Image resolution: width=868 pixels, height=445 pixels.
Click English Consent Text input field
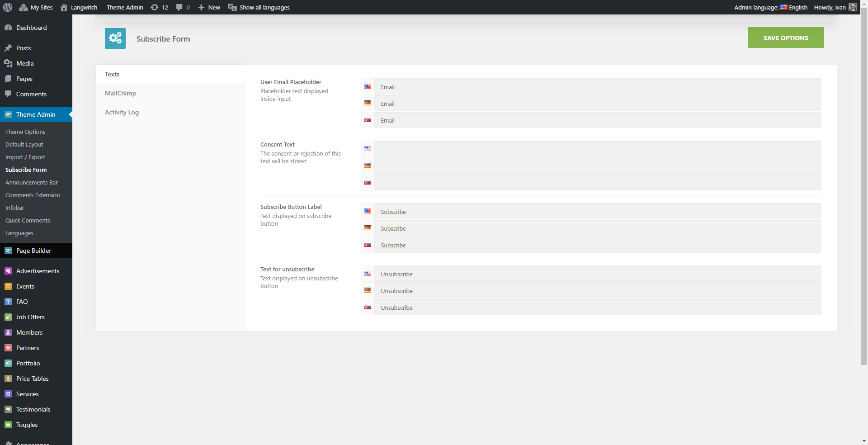[598, 149]
